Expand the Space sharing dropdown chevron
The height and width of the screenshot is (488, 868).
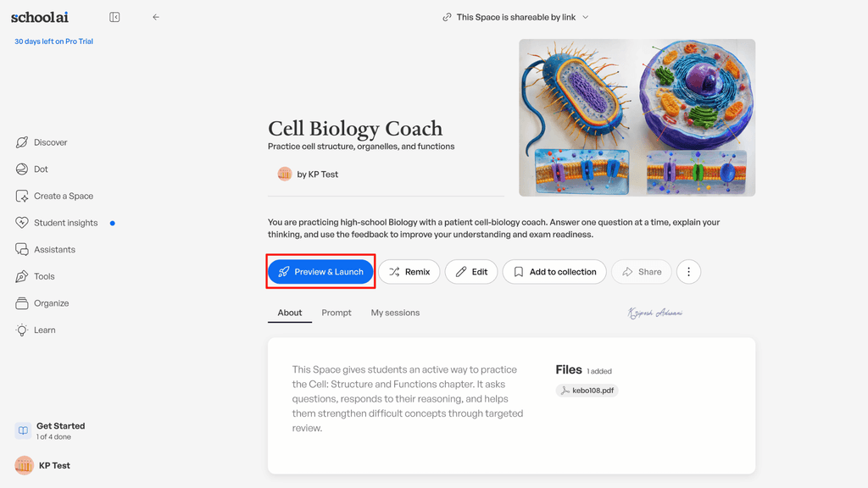586,17
